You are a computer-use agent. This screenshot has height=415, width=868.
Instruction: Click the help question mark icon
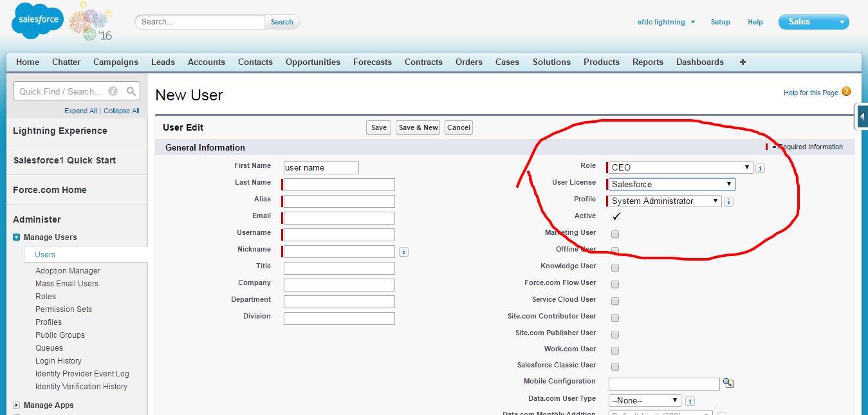click(846, 92)
